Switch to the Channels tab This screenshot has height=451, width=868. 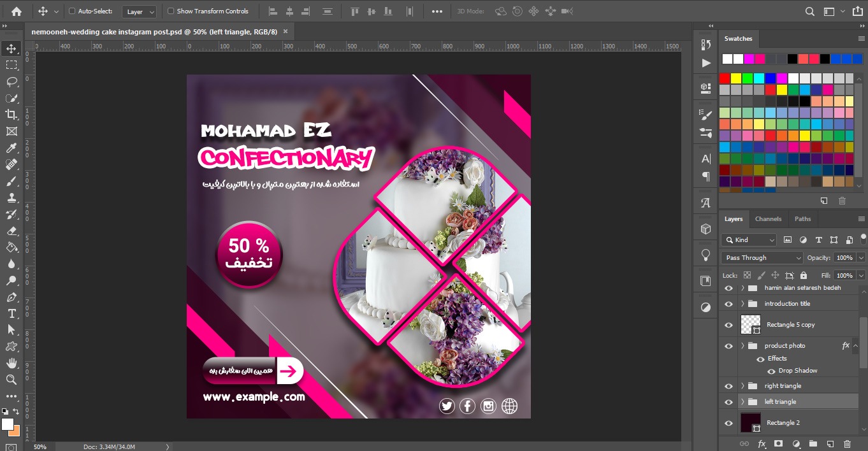[768, 219]
